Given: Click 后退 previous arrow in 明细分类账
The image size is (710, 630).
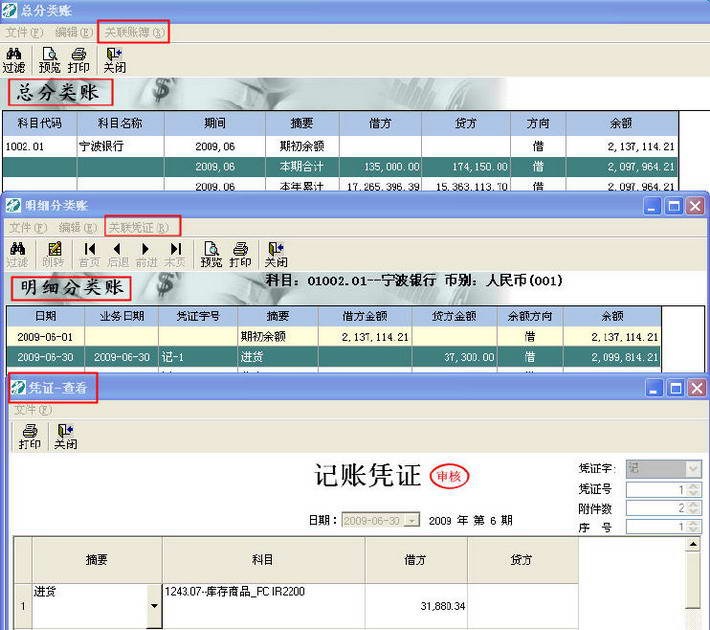Looking at the screenshot, I should click(x=118, y=255).
